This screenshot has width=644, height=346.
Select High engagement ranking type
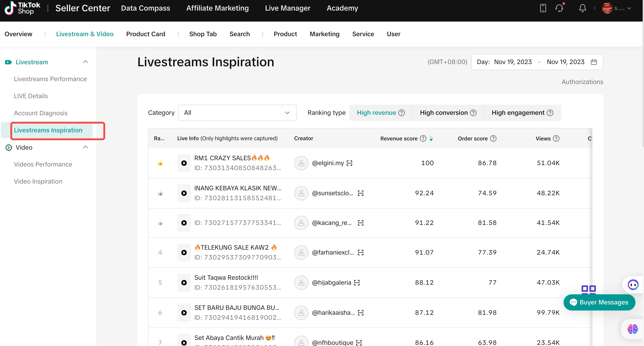pos(518,113)
